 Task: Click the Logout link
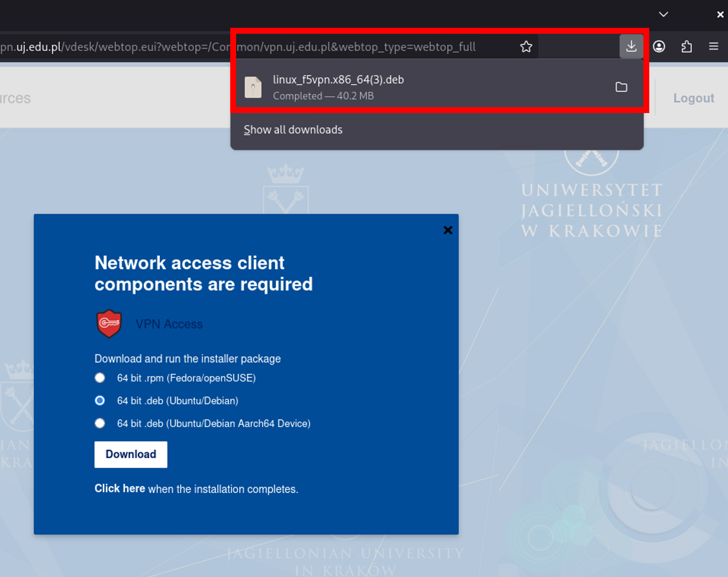click(694, 98)
